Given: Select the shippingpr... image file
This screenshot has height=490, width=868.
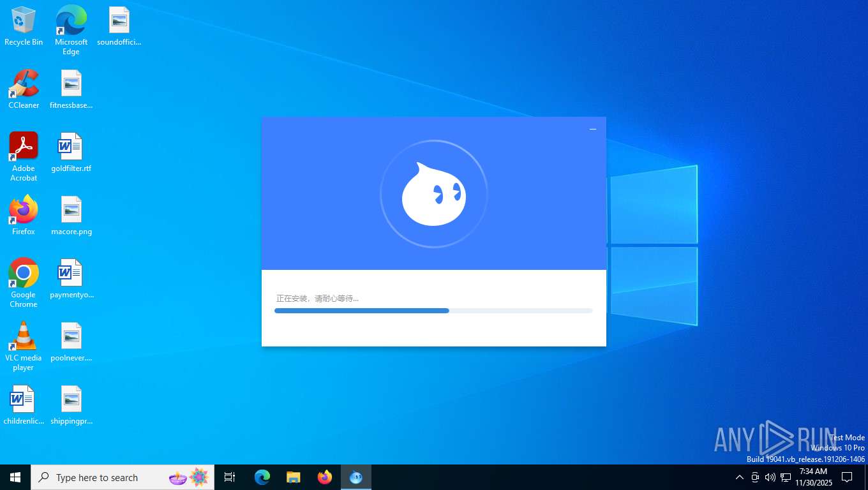Looking at the screenshot, I should click(x=71, y=405).
